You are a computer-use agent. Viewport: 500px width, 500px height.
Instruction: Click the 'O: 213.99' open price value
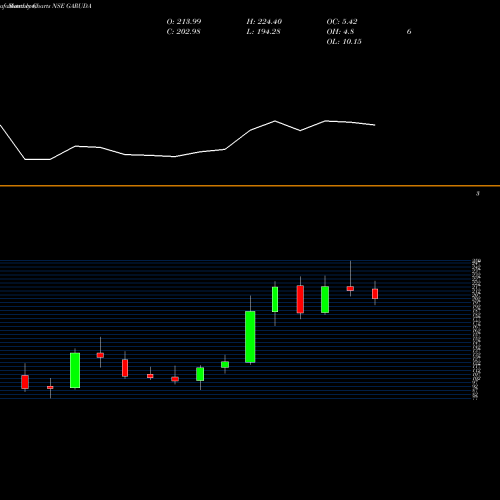[x=184, y=22]
